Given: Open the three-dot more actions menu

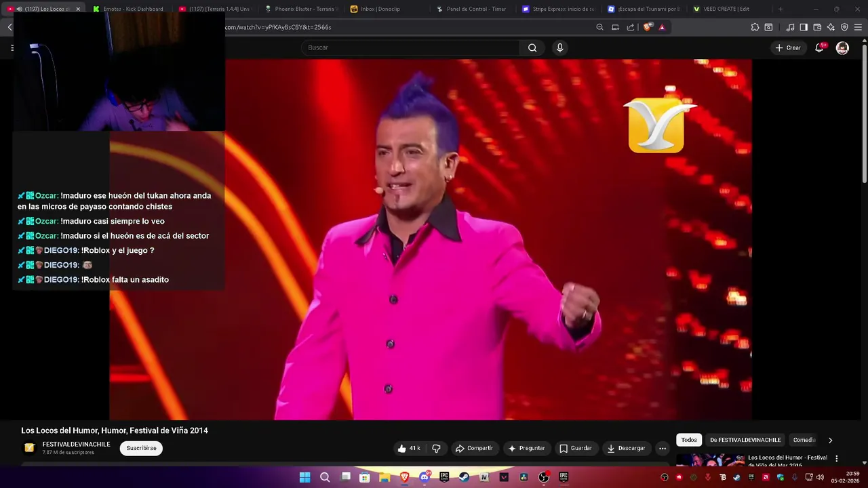Looking at the screenshot, I should point(663,448).
